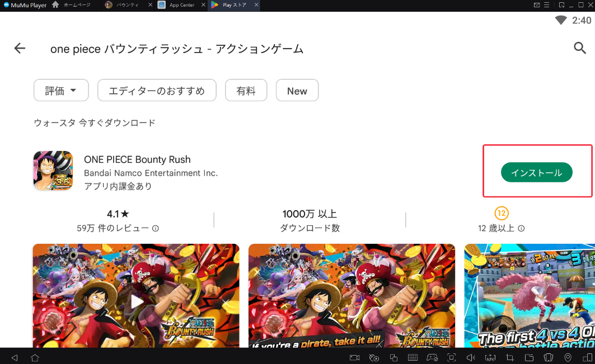Click the green インストール button
The height and width of the screenshot is (364, 595).
537,173
